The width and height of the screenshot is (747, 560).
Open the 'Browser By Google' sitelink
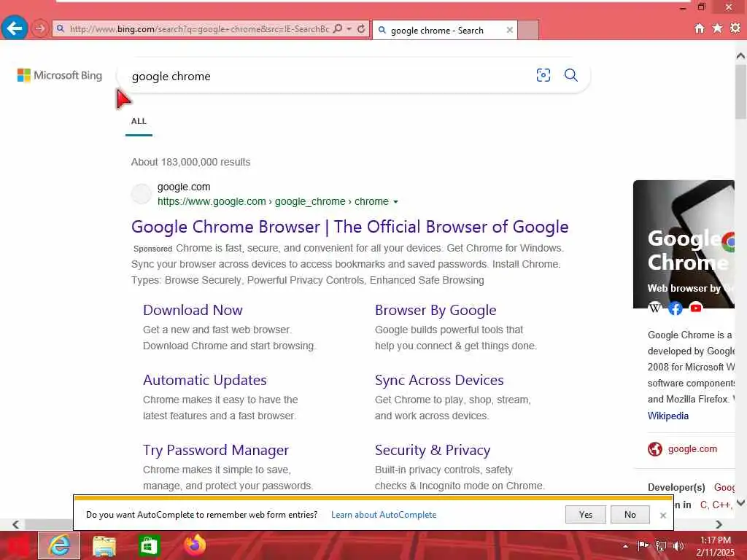tap(436, 310)
